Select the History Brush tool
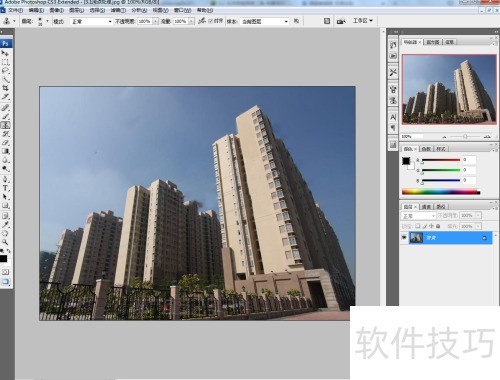The height and width of the screenshot is (380, 500). (5, 134)
